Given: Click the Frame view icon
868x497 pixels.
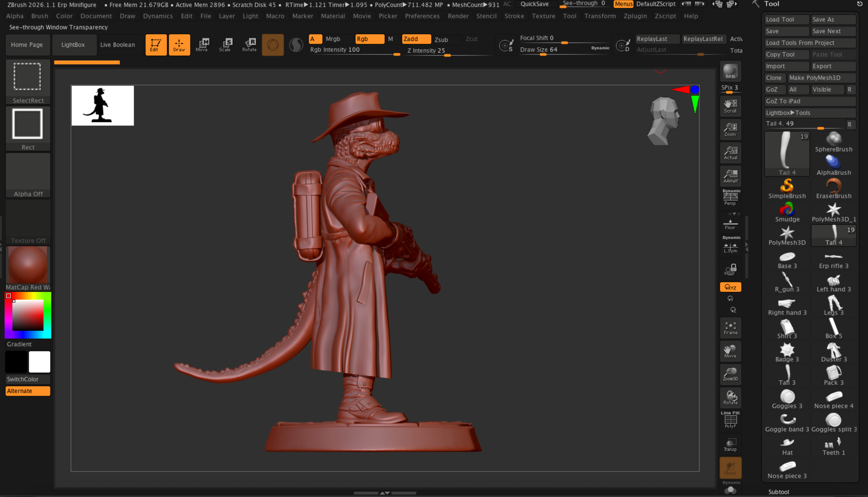Looking at the screenshot, I should (x=730, y=328).
